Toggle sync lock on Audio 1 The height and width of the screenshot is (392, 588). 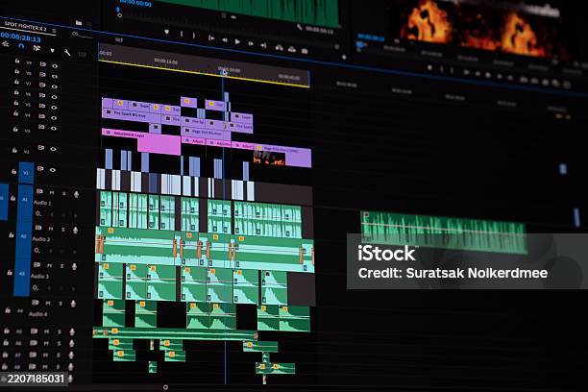pyautogui.click(x=39, y=192)
